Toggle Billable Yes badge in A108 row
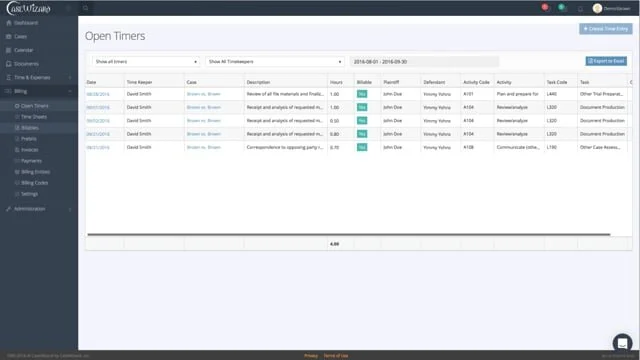Screen dimensions: 640x360 [x=362, y=147]
